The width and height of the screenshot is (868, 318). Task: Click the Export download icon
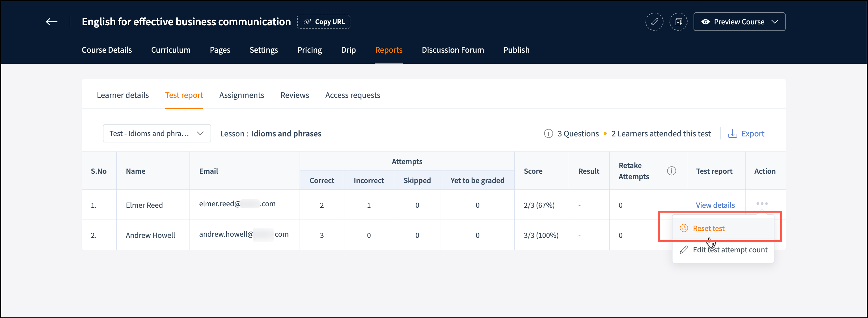[x=732, y=133]
